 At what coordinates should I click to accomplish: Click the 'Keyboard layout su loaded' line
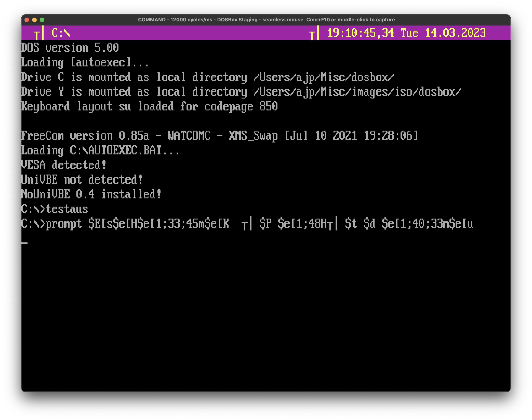pyautogui.click(x=149, y=107)
